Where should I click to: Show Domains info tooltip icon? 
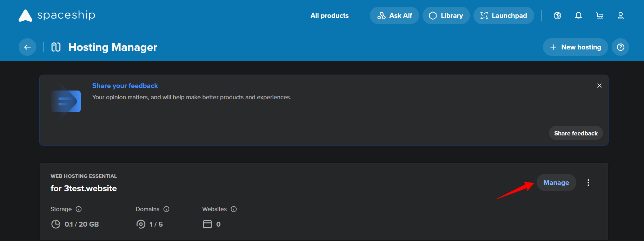click(166, 209)
